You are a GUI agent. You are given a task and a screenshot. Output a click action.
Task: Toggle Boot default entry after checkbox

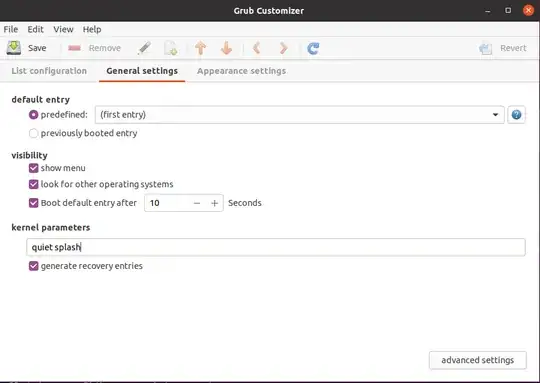[x=33, y=203]
